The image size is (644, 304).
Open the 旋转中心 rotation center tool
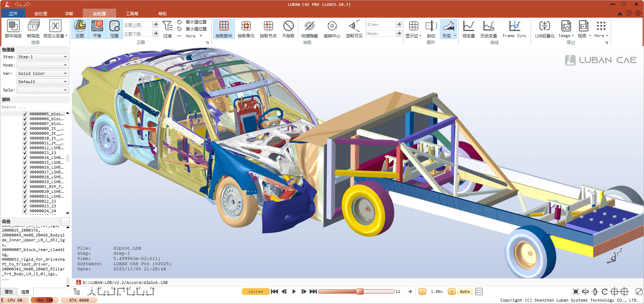332,29
